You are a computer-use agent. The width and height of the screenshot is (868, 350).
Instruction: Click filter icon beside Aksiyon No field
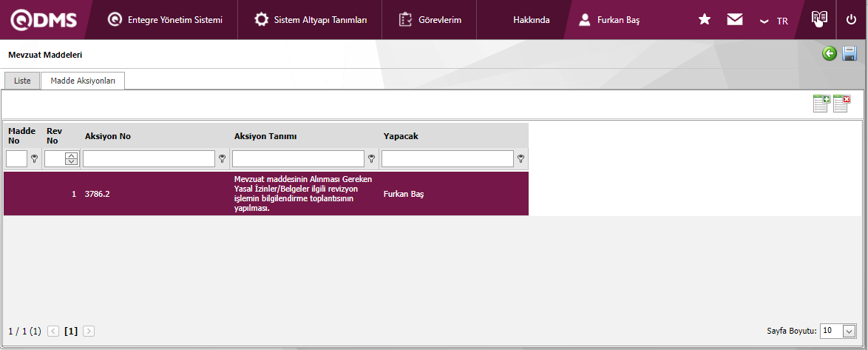(x=222, y=159)
